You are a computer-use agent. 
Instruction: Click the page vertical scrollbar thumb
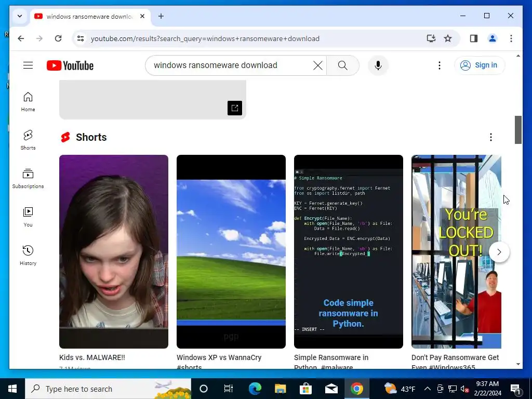point(518,130)
